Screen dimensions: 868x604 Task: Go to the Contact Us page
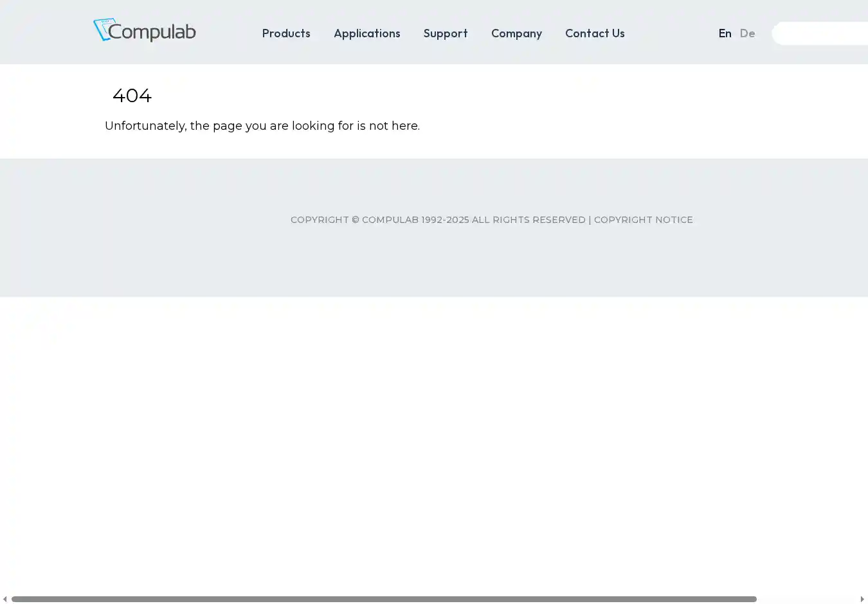point(595,33)
